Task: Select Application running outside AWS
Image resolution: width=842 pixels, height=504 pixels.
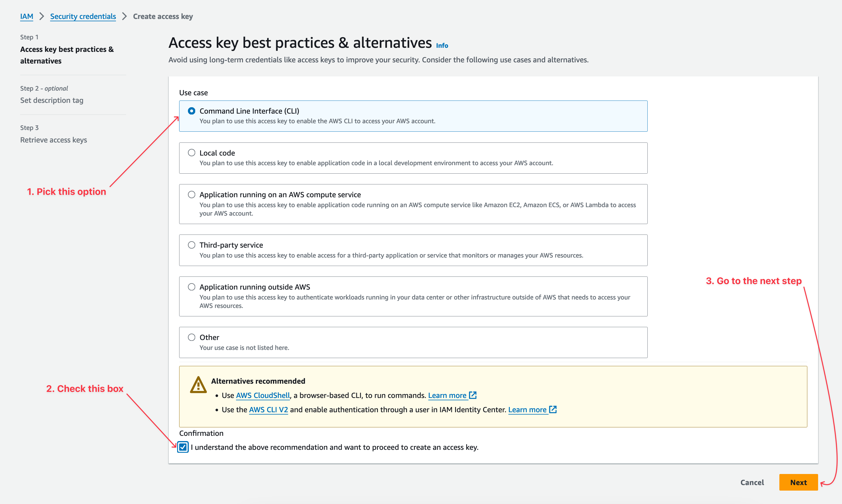Action: (x=192, y=287)
